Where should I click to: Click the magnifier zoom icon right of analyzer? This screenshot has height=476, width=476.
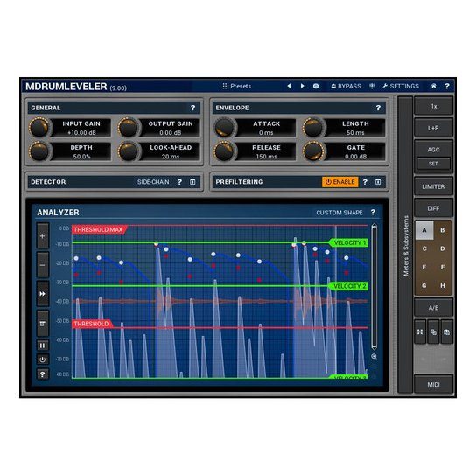374,357
